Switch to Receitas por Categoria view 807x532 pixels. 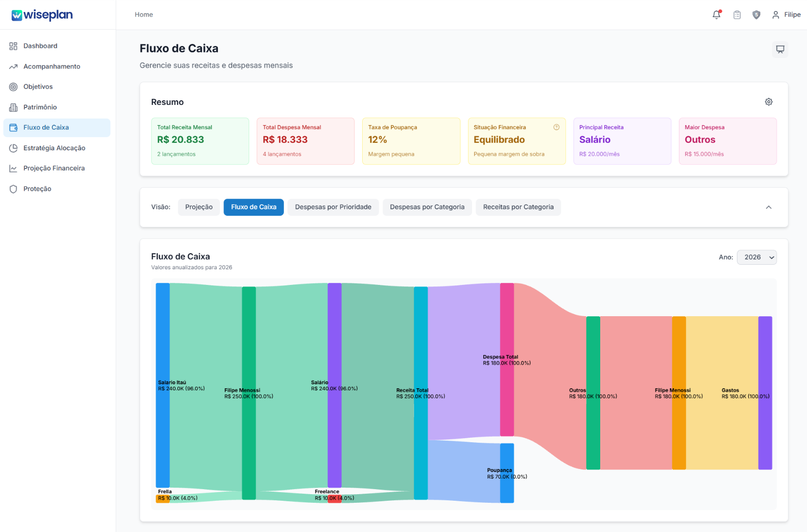click(518, 207)
